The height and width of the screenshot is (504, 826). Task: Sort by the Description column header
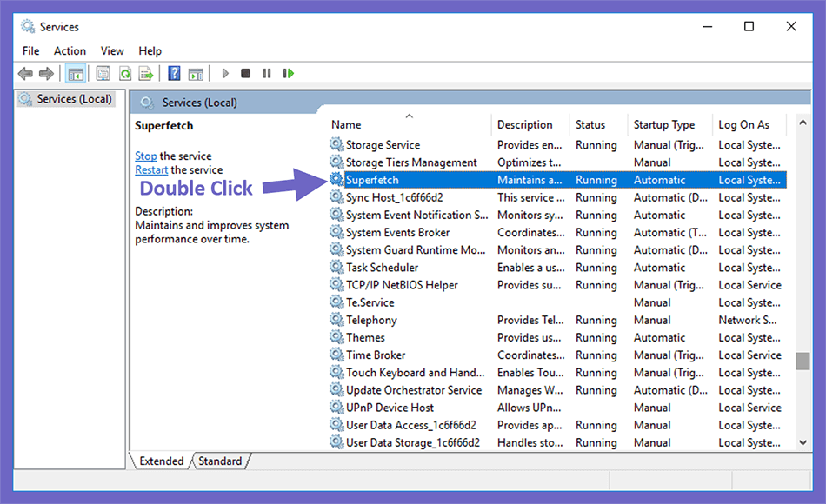pyautogui.click(x=524, y=125)
